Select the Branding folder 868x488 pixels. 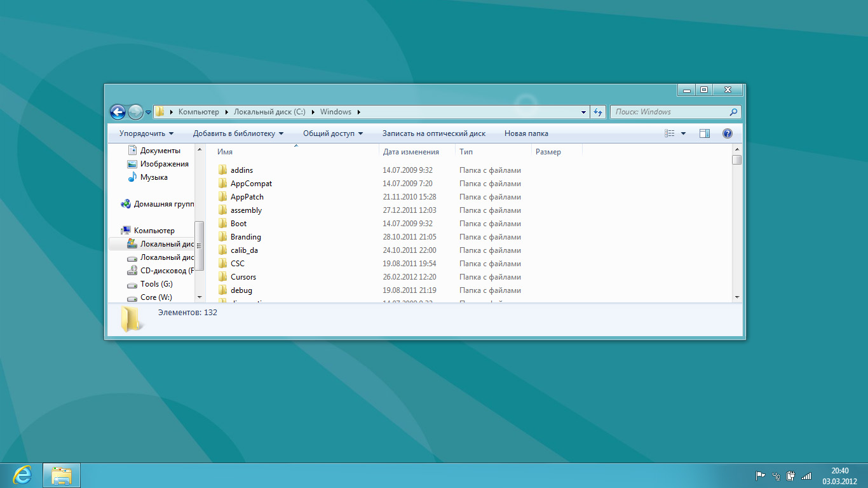245,237
